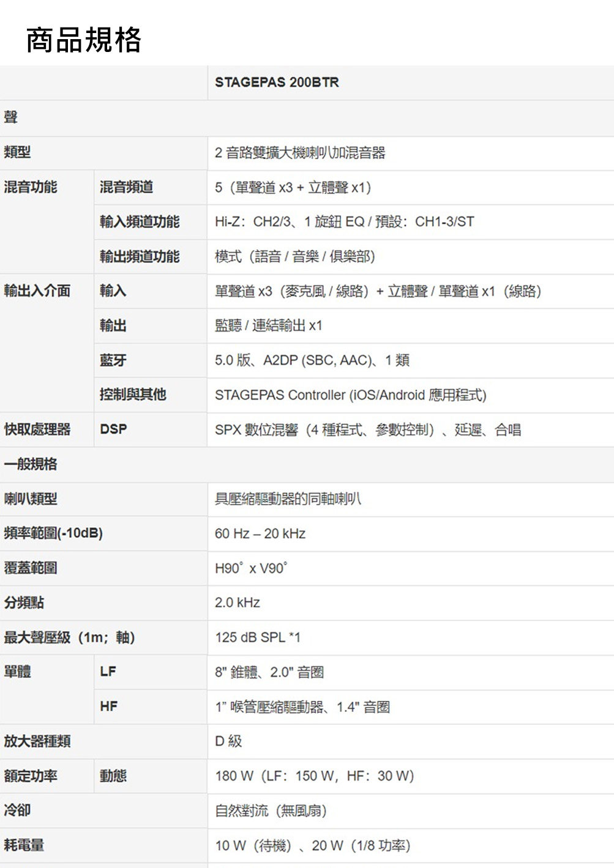614x868 pixels.
Task: Select the 自然對流（無風扇）value
Action: [x=271, y=811]
